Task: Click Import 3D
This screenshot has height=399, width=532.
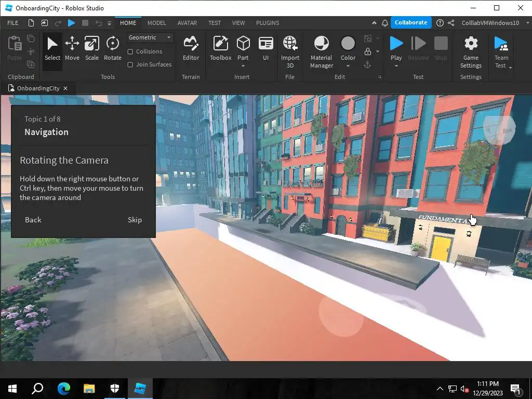Action: click(290, 52)
